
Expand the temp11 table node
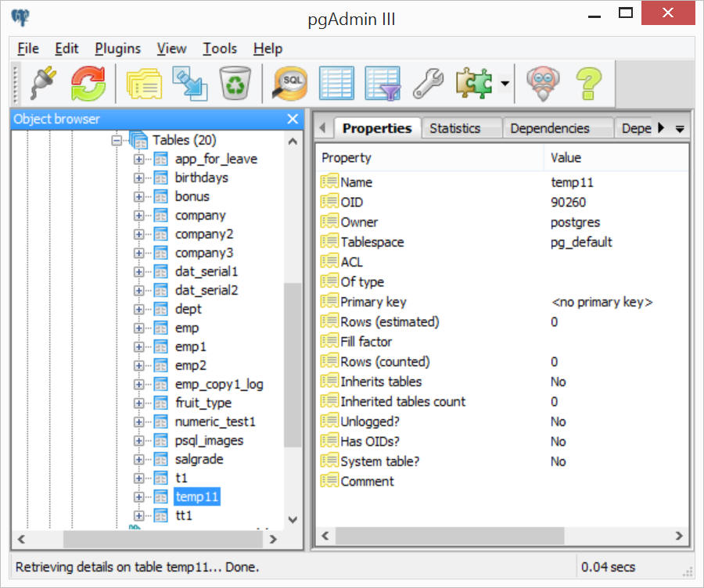point(138,497)
